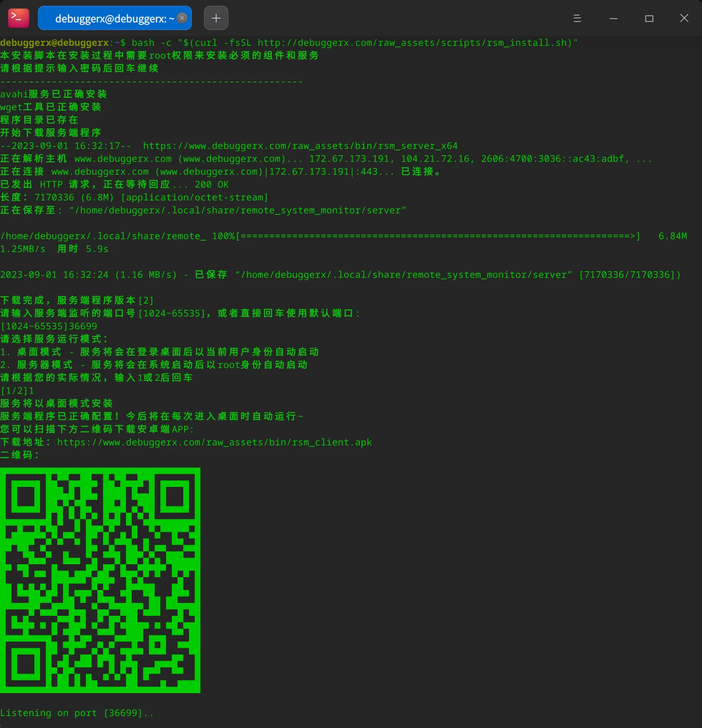Add a new terminal tab
The image size is (702, 728).
216,18
